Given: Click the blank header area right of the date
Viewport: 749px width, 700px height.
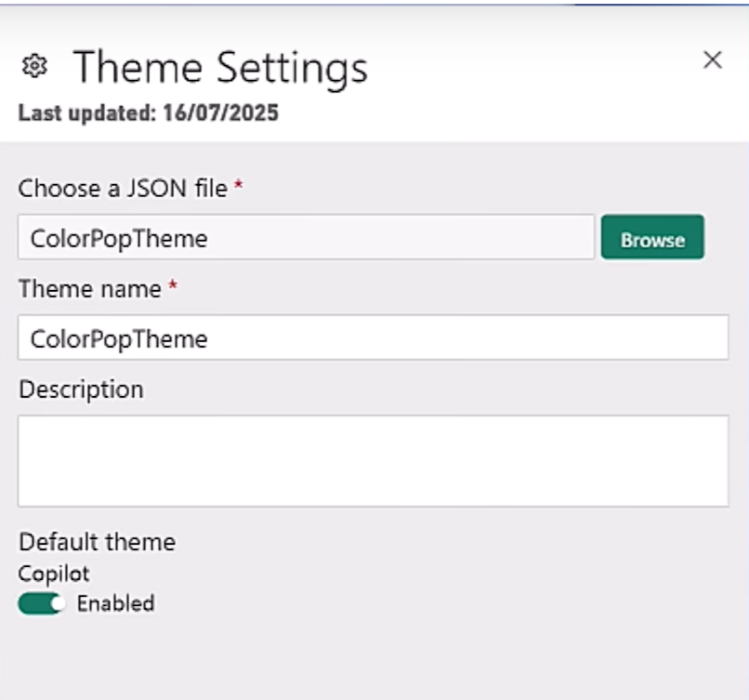Looking at the screenshot, I should tap(511, 113).
